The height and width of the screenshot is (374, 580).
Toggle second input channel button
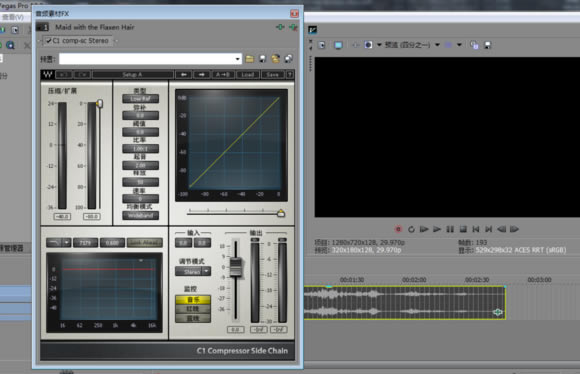[202, 243]
